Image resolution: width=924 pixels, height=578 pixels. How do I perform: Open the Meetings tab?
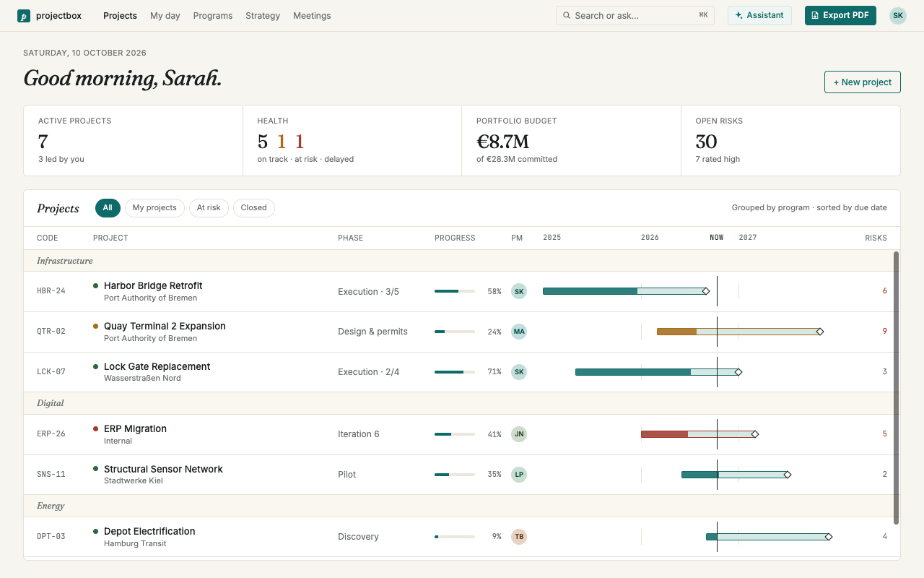click(312, 15)
